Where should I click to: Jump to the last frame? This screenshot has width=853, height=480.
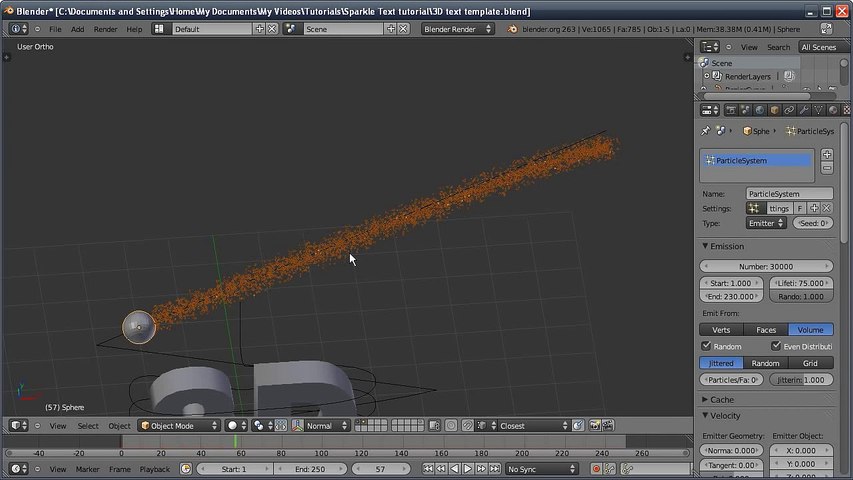coord(495,469)
